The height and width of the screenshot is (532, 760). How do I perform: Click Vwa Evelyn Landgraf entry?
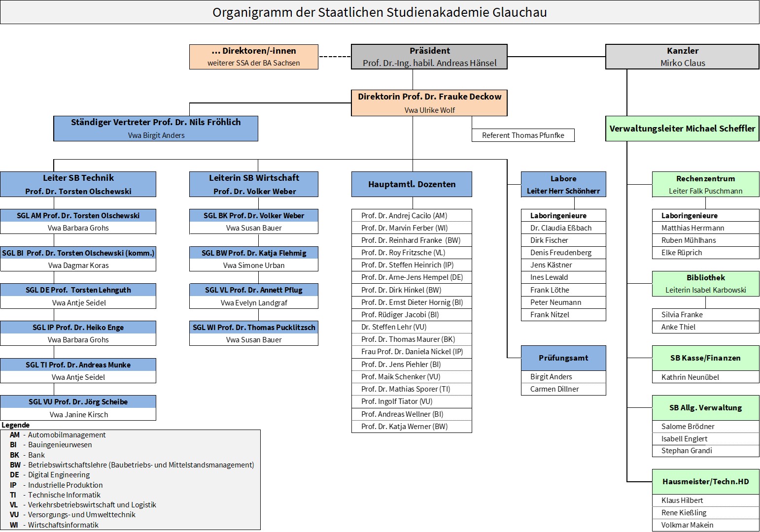[x=254, y=302]
